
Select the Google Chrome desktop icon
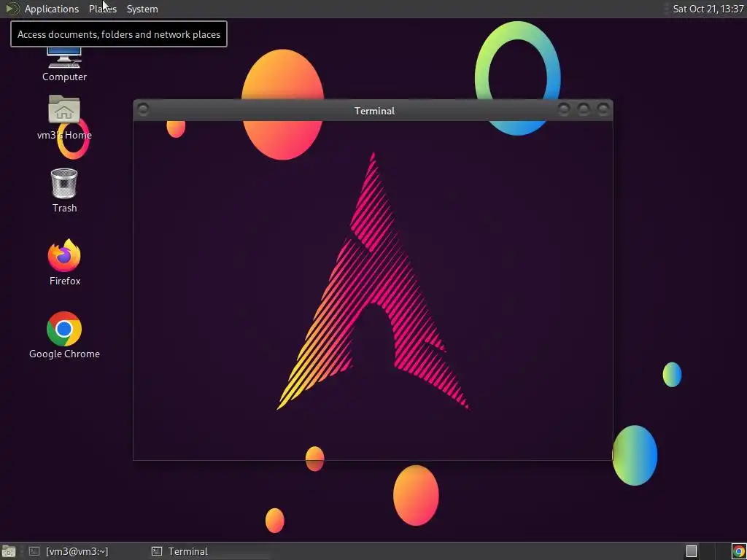64,335
